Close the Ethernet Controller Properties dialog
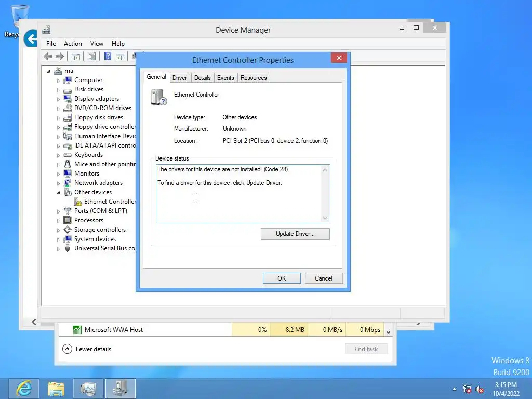Viewport: 532px width, 399px height. [339, 58]
